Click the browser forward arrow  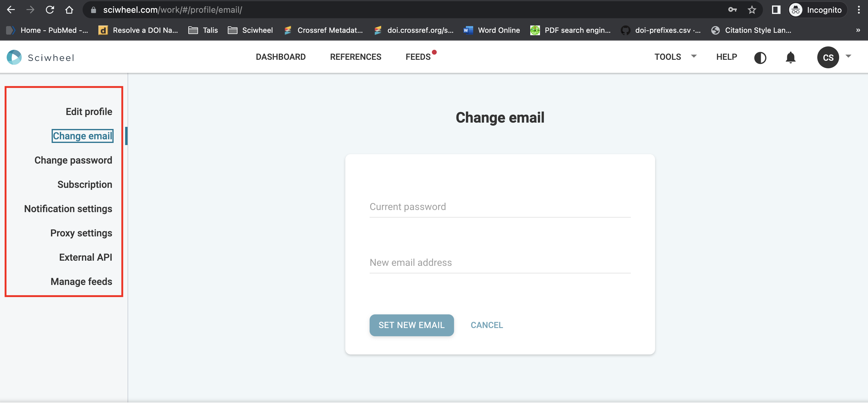[30, 10]
